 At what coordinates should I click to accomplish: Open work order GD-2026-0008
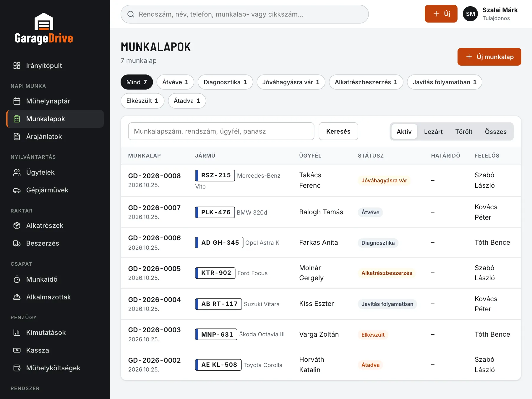(154, 176)
